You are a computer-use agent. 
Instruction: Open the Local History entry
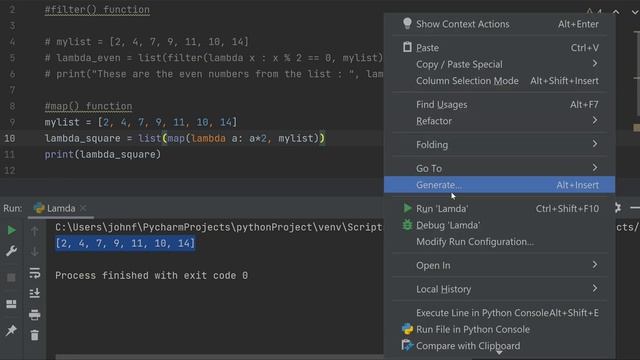(500, 289)
